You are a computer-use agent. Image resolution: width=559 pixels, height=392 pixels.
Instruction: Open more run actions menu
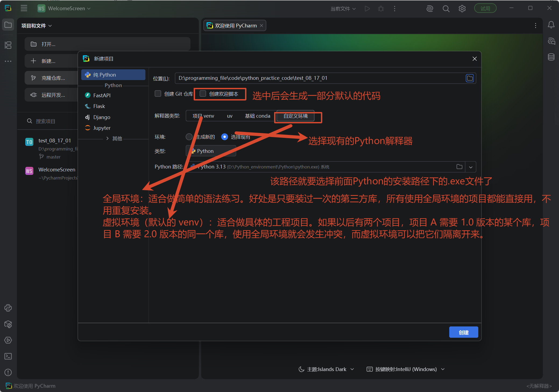(395, 9)
